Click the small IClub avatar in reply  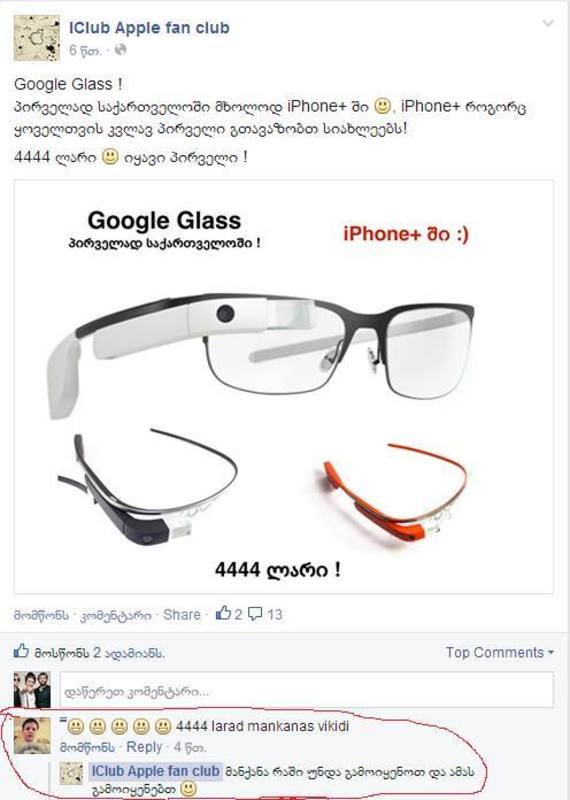tap(71, 773)
